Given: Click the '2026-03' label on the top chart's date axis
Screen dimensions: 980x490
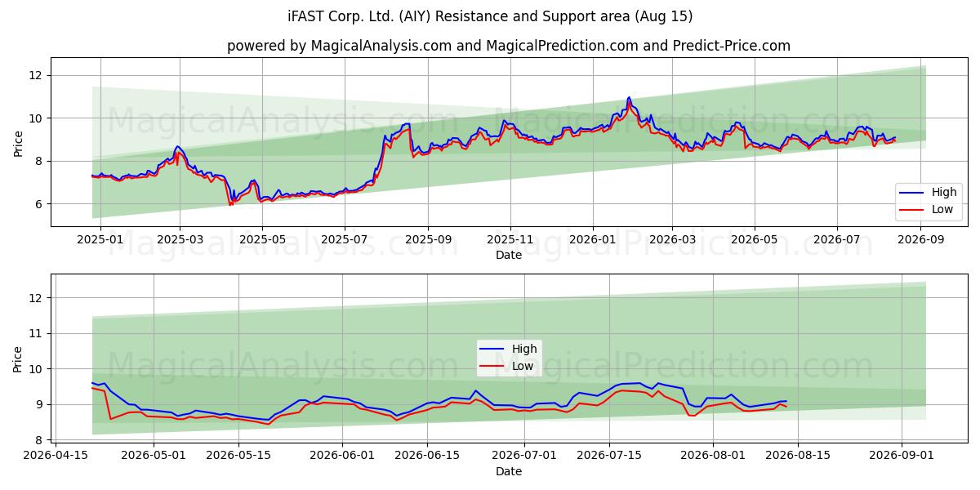Looking at the screenshot, I should tap(672, 241).
